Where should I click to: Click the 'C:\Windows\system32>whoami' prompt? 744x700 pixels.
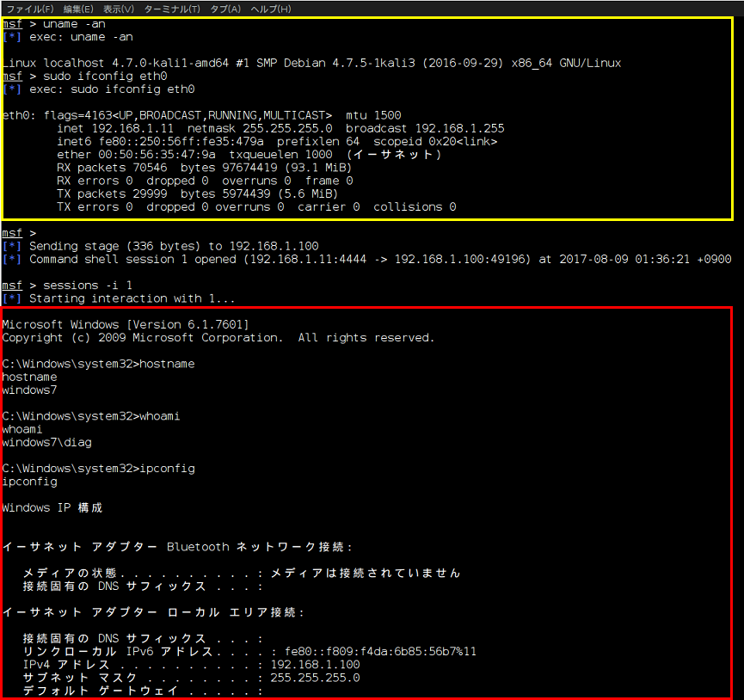[91, 416]
